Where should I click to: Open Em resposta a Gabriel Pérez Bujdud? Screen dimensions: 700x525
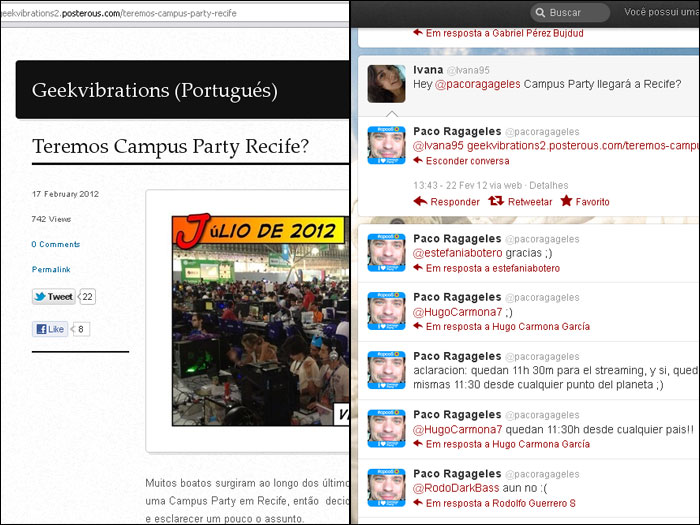point(504,33)
